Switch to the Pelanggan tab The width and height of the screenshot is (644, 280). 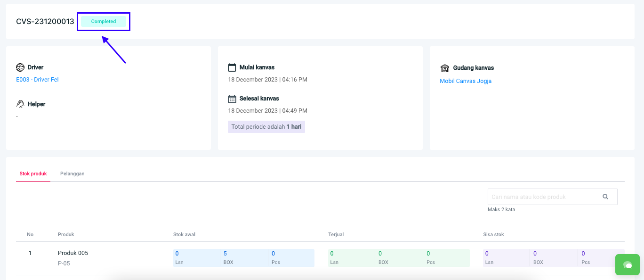pos(72,174)
